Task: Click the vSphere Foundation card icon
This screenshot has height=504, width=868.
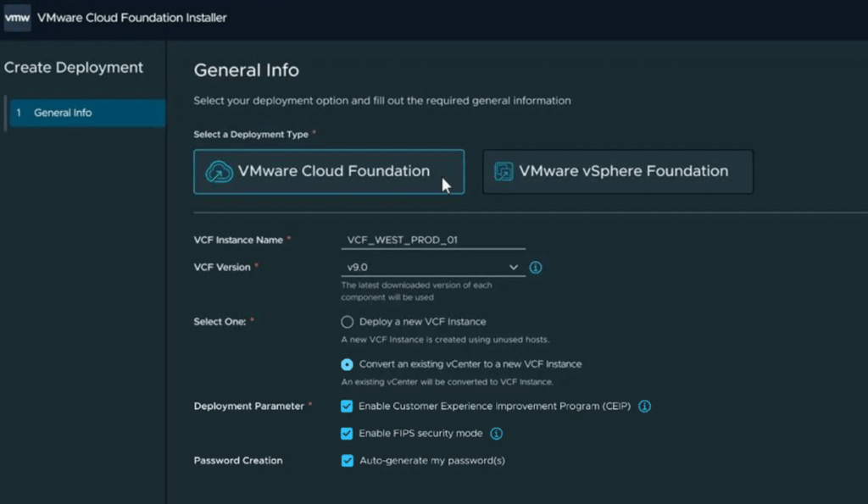Action: point(504,172)
